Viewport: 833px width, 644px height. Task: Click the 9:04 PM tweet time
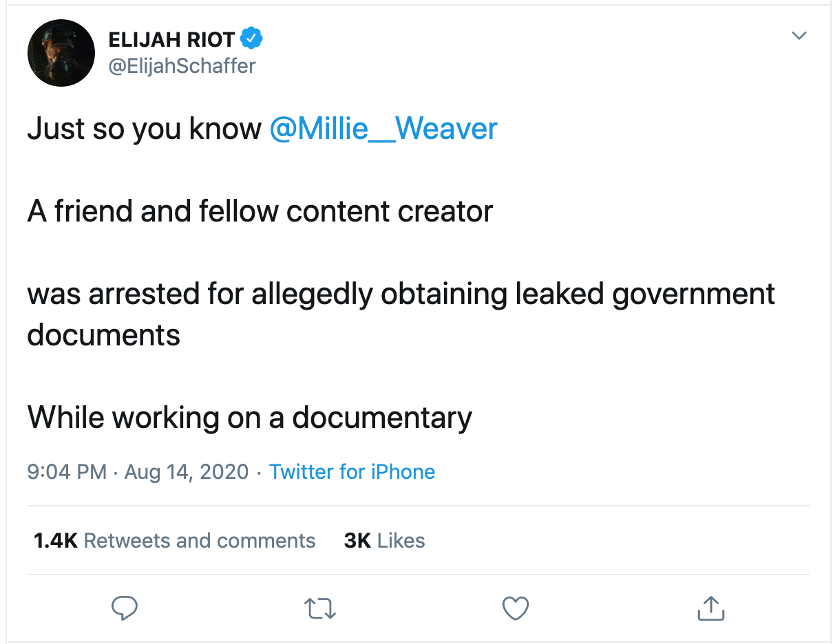point(67,472)
